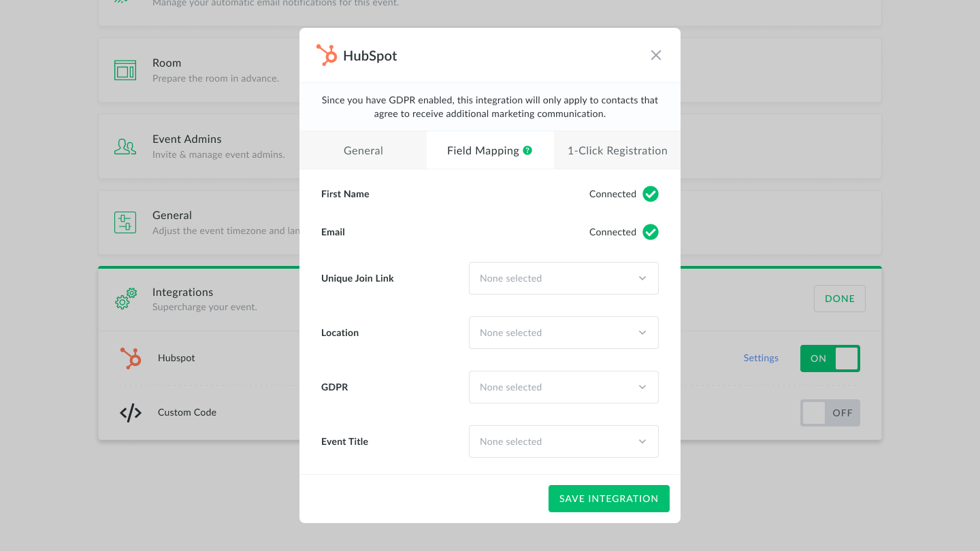
Task: Close the HubSpot dialog
Action: (656, 55)
